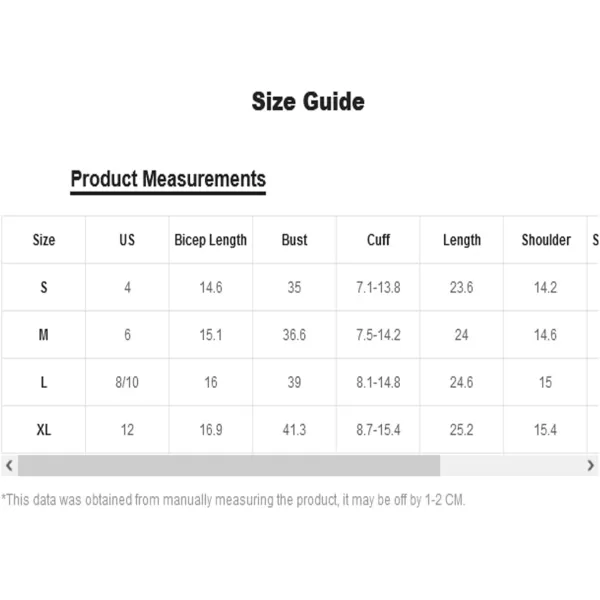Screen dimensions: 600x600
Task: Select the 8/10 US size cell
Action: pyautogui.click(x=127, y=382)
